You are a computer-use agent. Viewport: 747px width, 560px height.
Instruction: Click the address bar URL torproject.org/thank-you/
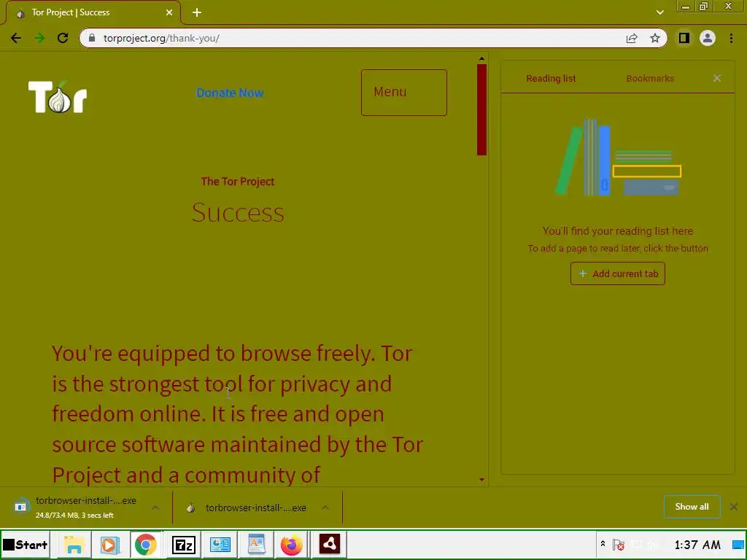(161, 38)
